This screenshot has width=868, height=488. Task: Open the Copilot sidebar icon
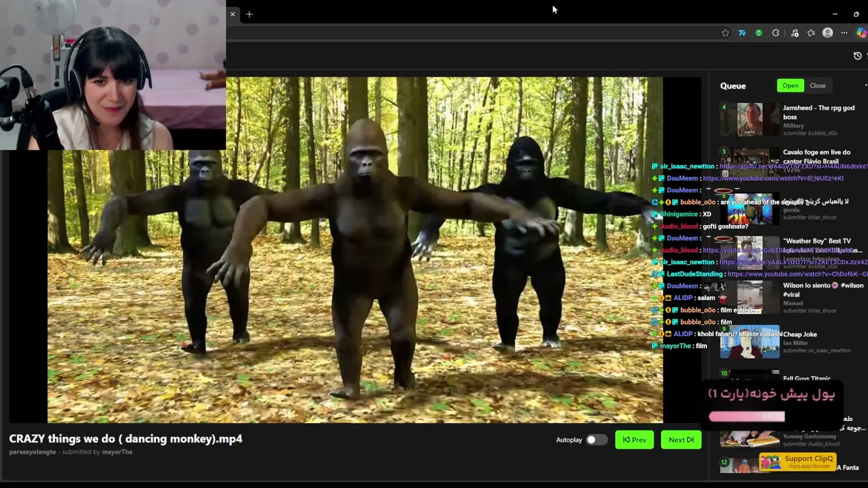862,33
